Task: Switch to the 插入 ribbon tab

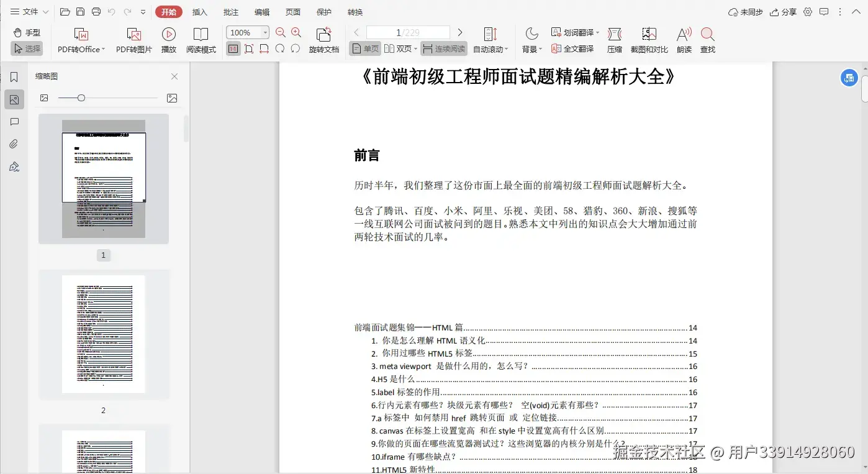Action: pyautogui.click(x=199, y=11)
